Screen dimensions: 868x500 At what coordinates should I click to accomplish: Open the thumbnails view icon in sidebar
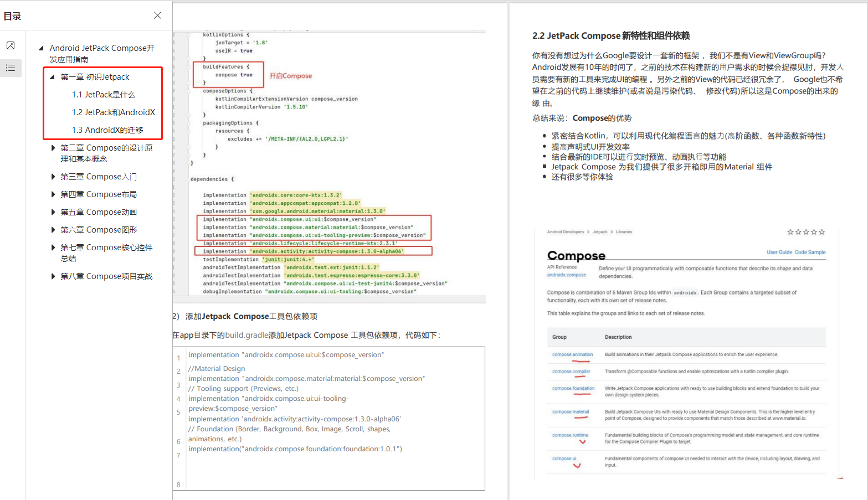click(x=11, y=45)
